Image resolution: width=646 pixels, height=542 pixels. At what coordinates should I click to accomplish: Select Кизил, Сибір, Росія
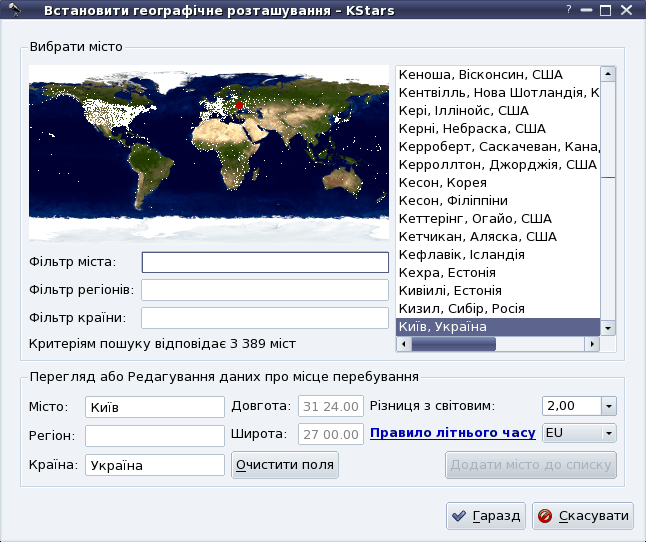point(498,308)
